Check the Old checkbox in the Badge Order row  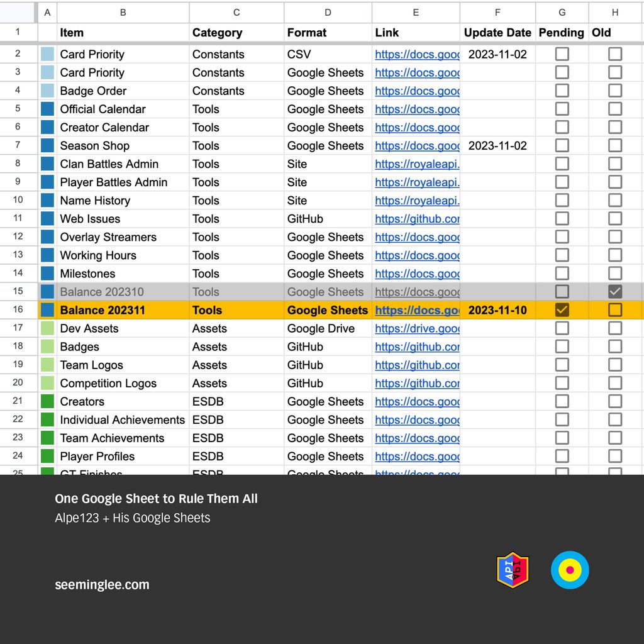click(x=561, y=91)
